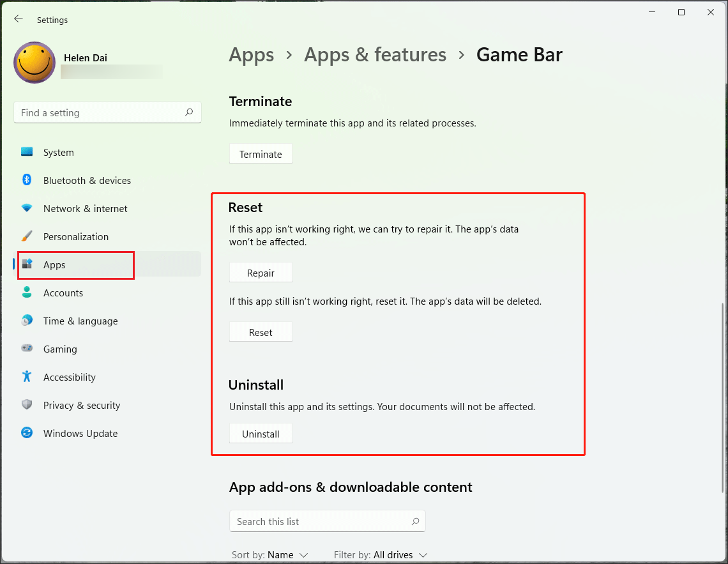Select the Gaming controller icon
The height and width of the screenshot is (564, 728).
26,349
